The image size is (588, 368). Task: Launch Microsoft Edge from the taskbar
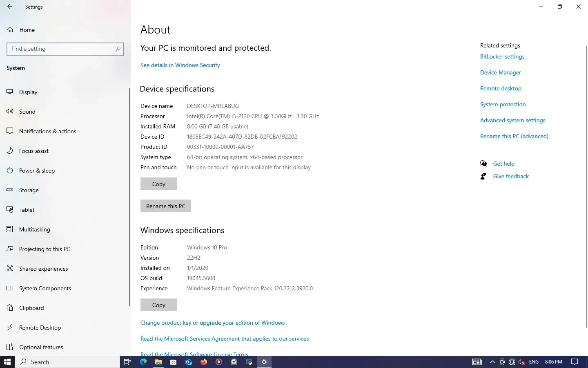pyautogui.click(x=143, y=362)
